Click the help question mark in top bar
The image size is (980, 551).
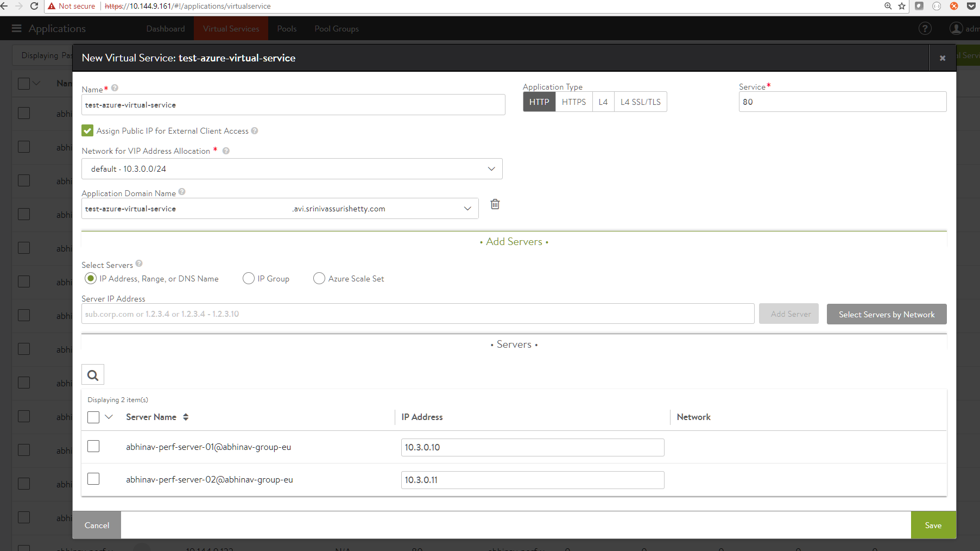point(925,28)
